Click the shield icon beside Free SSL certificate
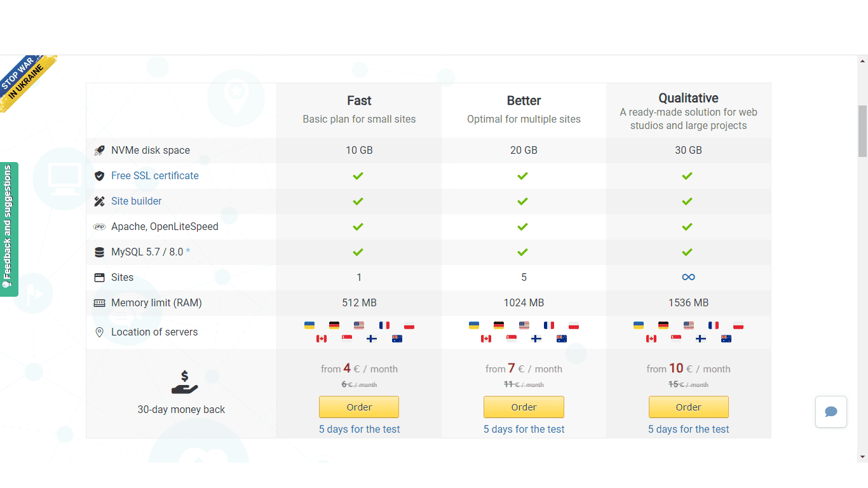This screenshot has width=868, height=488. click(99, 176)
